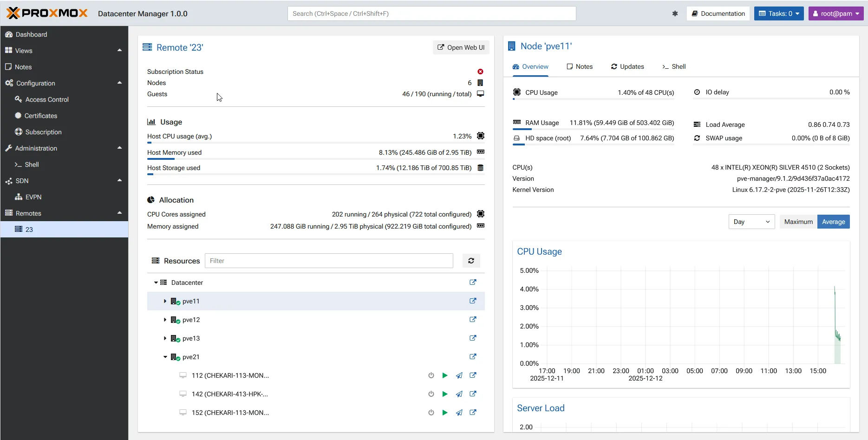Open the Tasks dropdown

click(778, 13)
